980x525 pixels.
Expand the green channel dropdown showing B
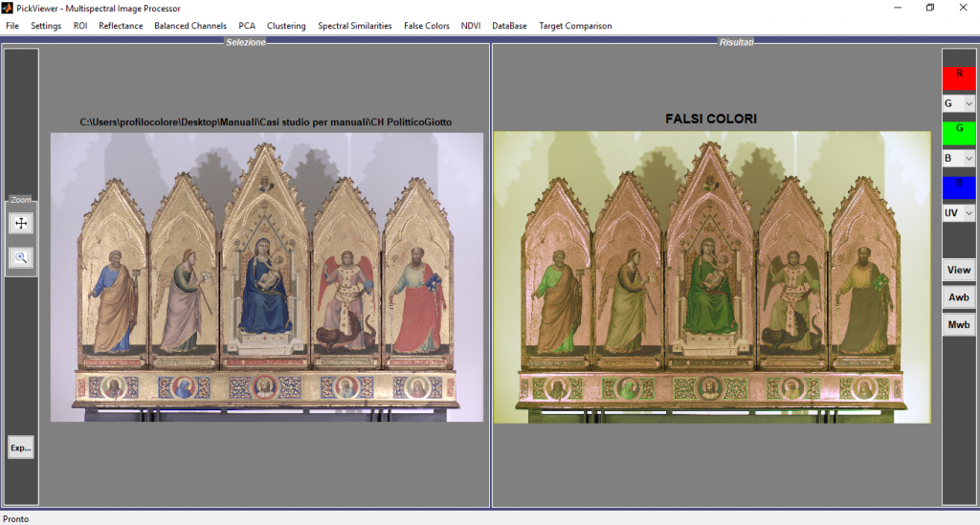pos(959,159)
